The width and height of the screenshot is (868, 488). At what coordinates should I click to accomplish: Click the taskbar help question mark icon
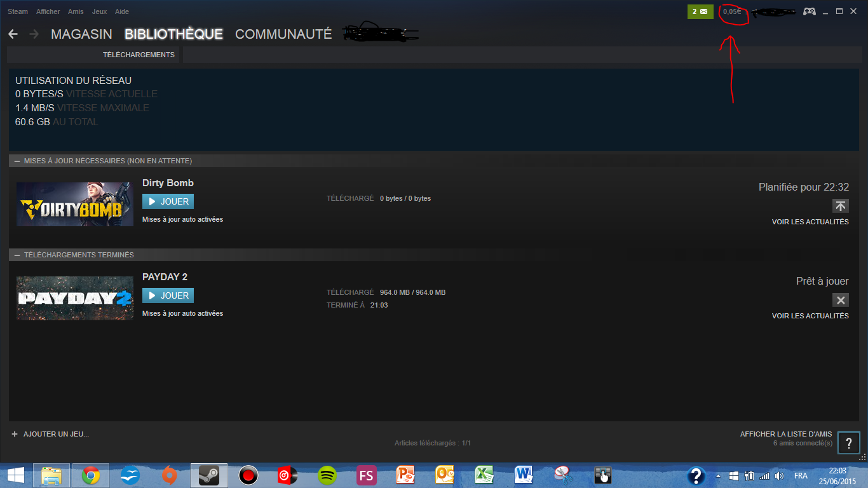tap(696, 475)
